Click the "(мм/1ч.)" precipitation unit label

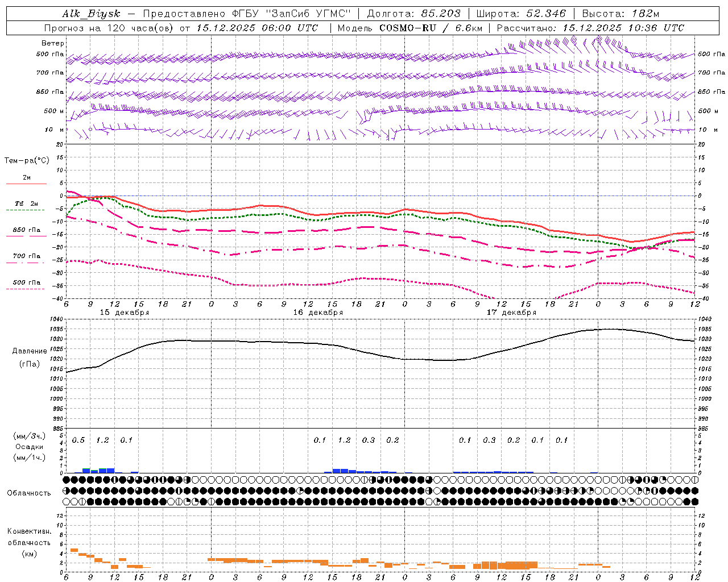pyautogui.click(x=30, y=458)
